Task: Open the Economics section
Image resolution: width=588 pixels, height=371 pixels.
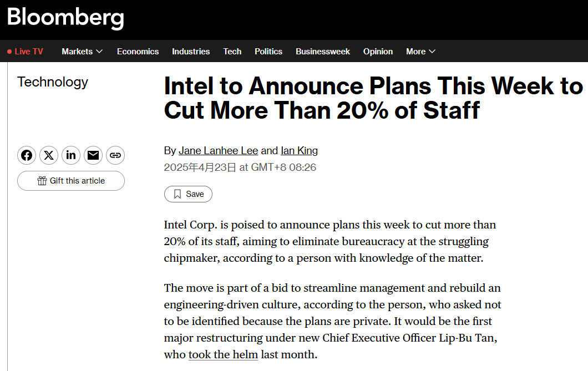Action: pos(138,52)
